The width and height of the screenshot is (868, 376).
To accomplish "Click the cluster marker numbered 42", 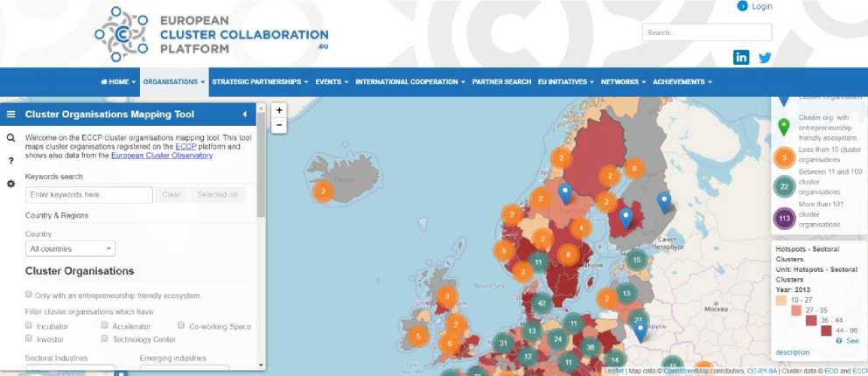I will (x=542, y=303).
